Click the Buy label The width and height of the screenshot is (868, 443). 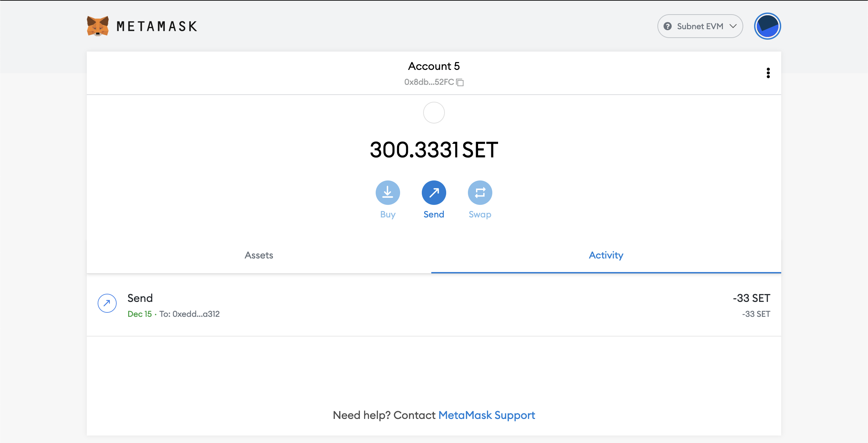tap(388, 214)
